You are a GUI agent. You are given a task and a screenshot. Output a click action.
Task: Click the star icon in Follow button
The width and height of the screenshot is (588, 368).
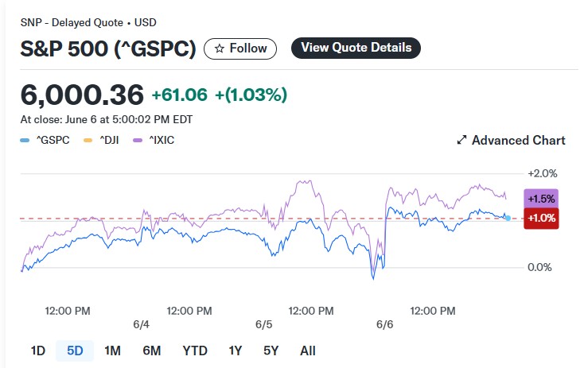220,48
